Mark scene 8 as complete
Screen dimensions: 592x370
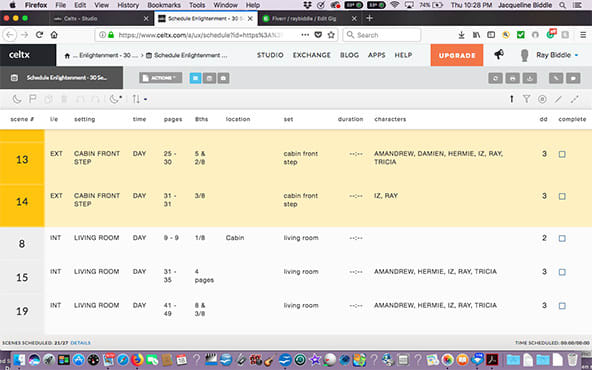(562, 238)
